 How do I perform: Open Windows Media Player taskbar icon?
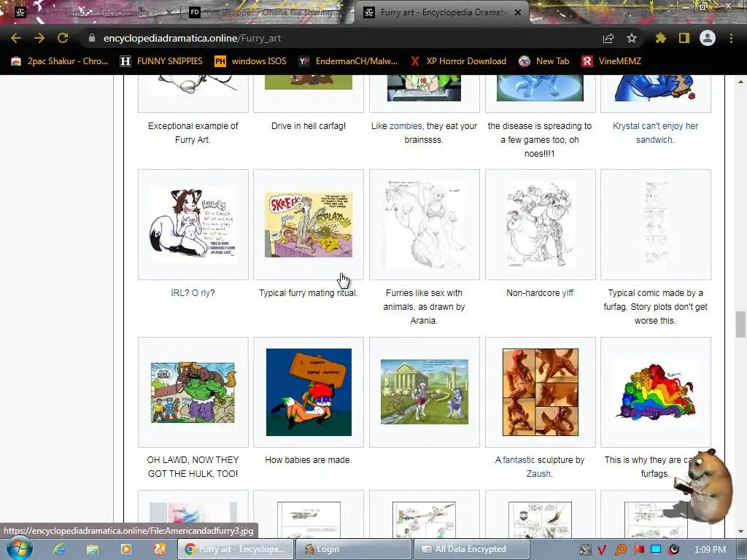point(125,549)
